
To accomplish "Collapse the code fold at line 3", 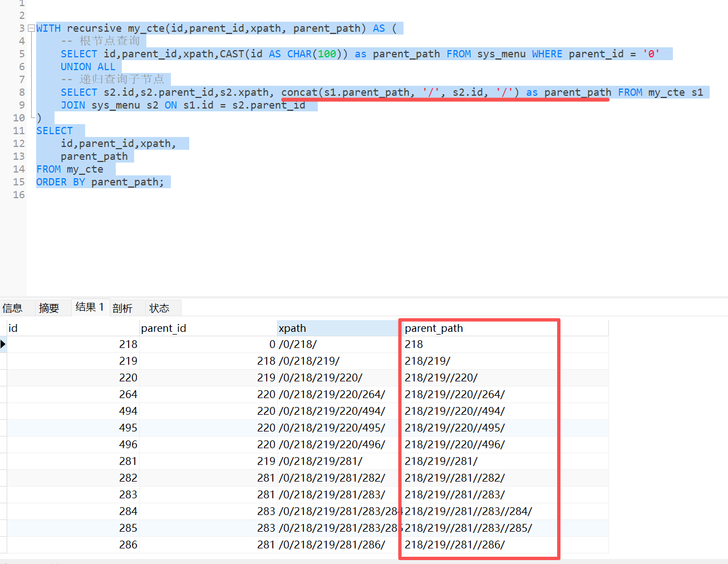I will pyautogui.click(x=31, y=28).
